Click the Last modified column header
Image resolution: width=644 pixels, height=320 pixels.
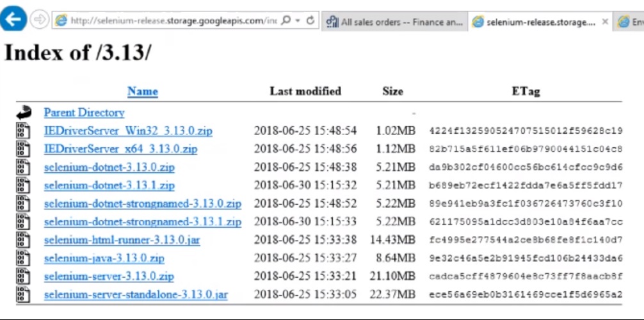[x=305, y=91]
